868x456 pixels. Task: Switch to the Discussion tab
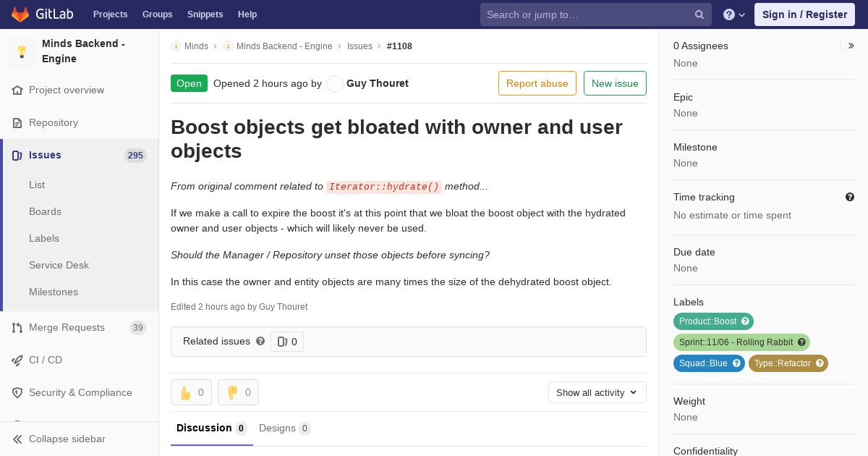point(212,428)
